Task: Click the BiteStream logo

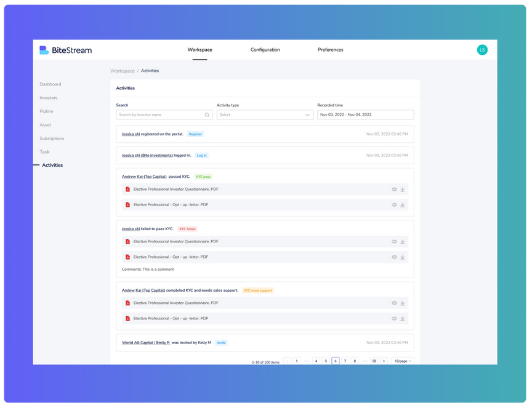Action: pos(65,50)
